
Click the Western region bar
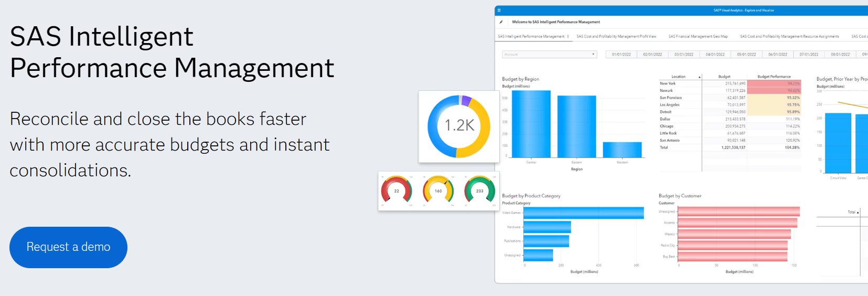622,150
